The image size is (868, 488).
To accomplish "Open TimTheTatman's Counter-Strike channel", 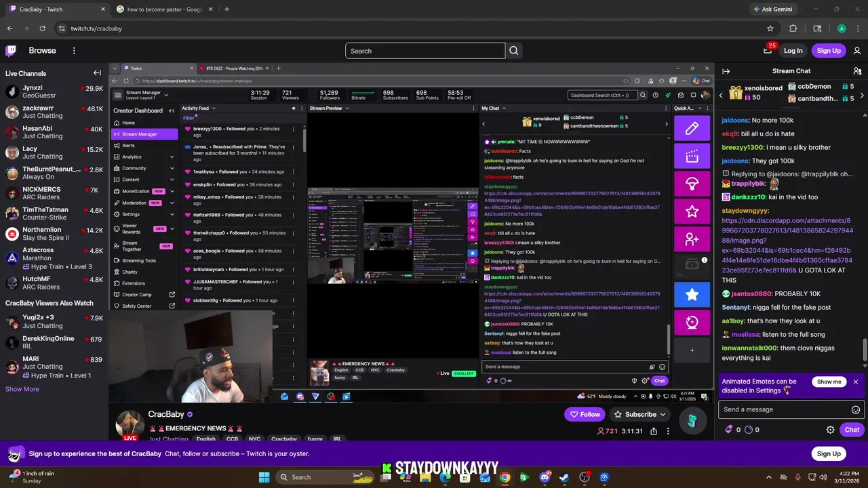I will pos(54,213).
